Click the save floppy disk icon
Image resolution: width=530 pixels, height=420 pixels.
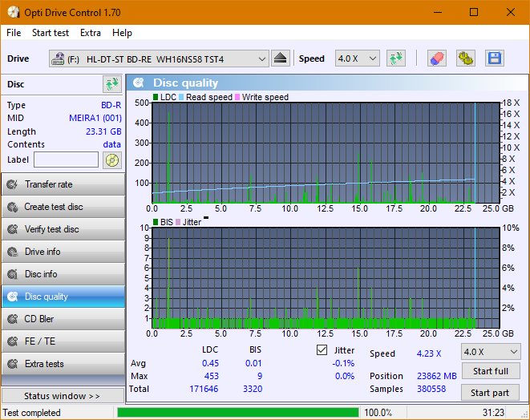494,59
